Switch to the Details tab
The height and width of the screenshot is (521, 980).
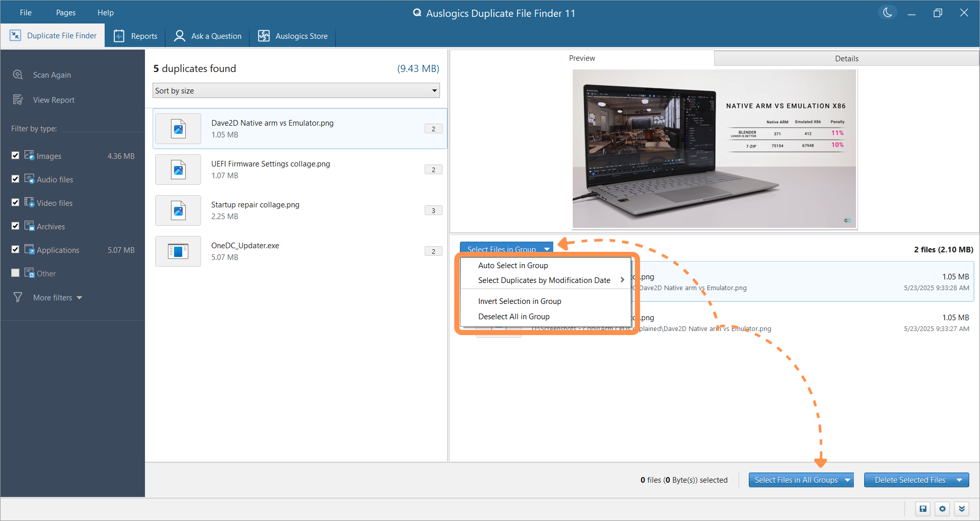(846, 59)
